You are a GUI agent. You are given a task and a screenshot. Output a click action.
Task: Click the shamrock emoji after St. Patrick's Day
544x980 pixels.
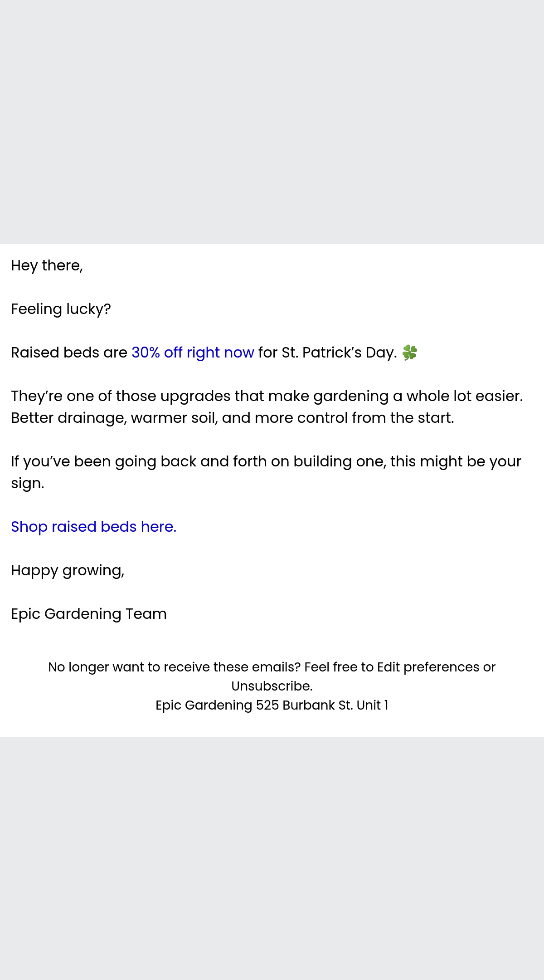point(409,353)
